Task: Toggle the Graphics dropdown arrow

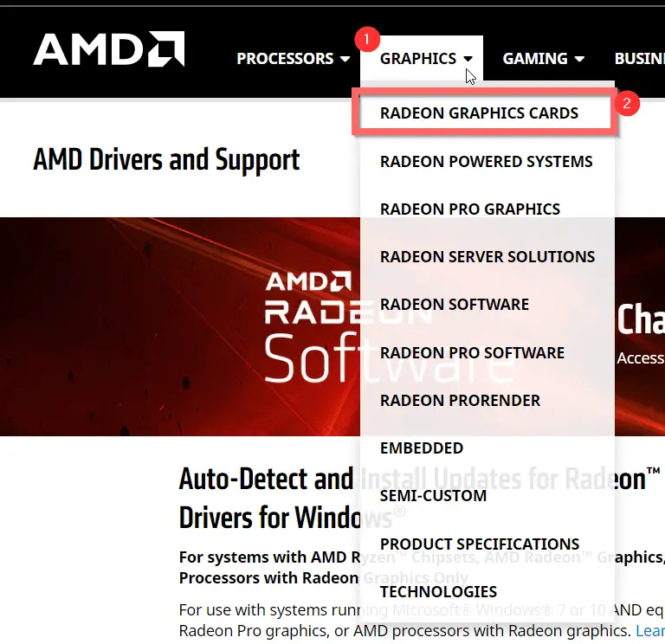Action: [468, 59]
